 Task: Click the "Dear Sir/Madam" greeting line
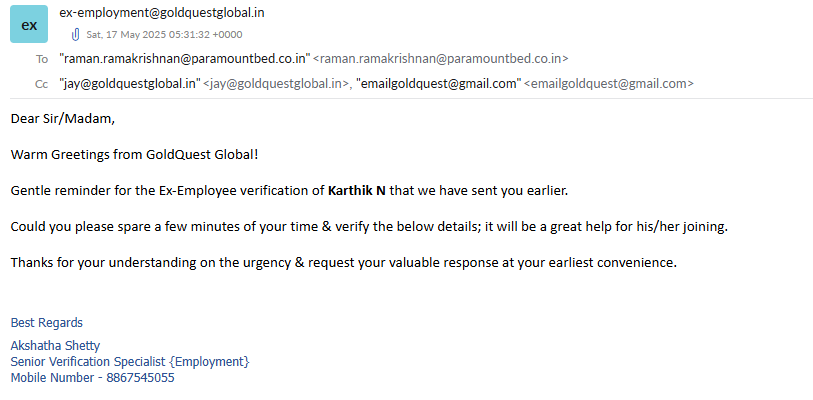coord(63,119)
